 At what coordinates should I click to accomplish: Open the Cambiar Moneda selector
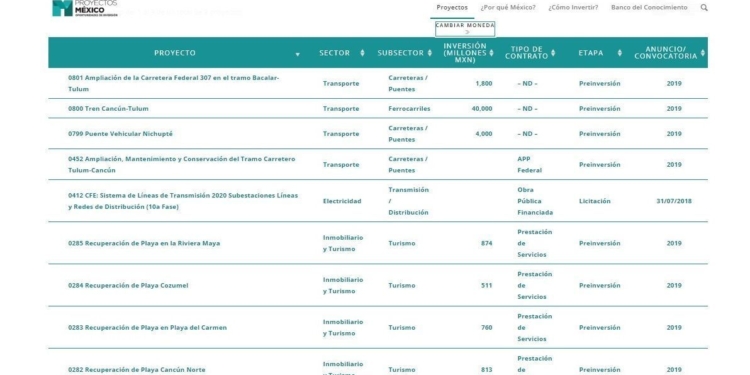pos(465,29)
